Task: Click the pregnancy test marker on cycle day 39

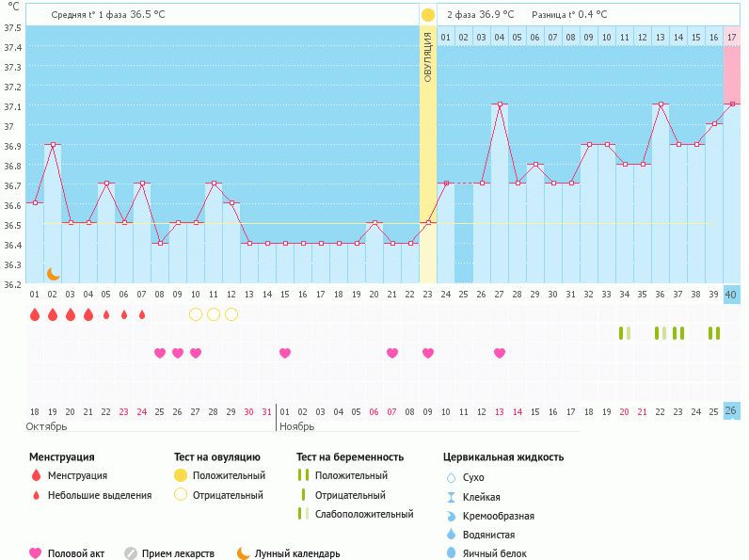Action: point(714,333)
